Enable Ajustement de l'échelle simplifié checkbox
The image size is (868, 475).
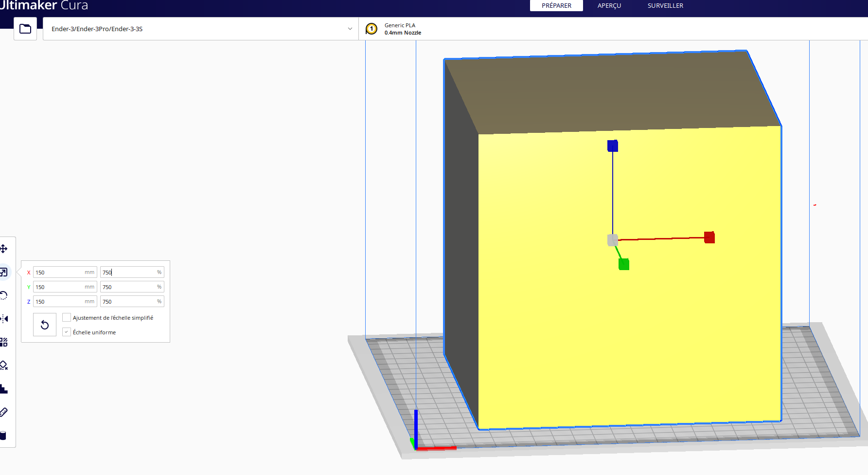point(67,317)
